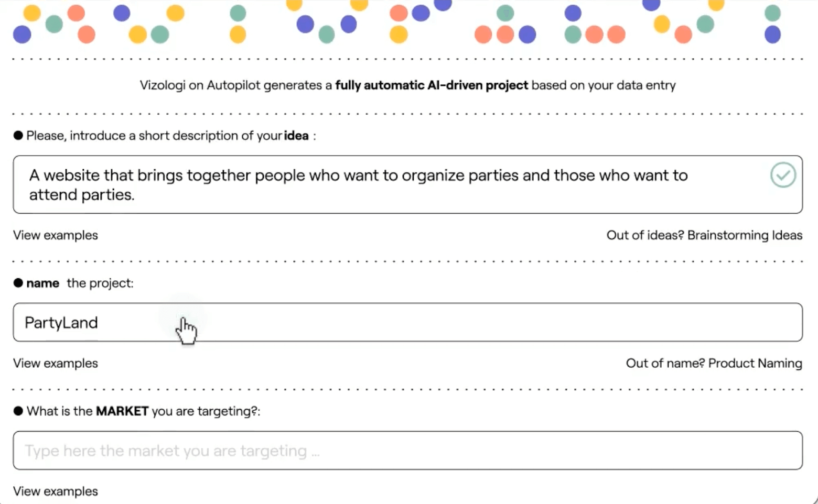Click the green checkmark in idea box

tap(783, 175)
